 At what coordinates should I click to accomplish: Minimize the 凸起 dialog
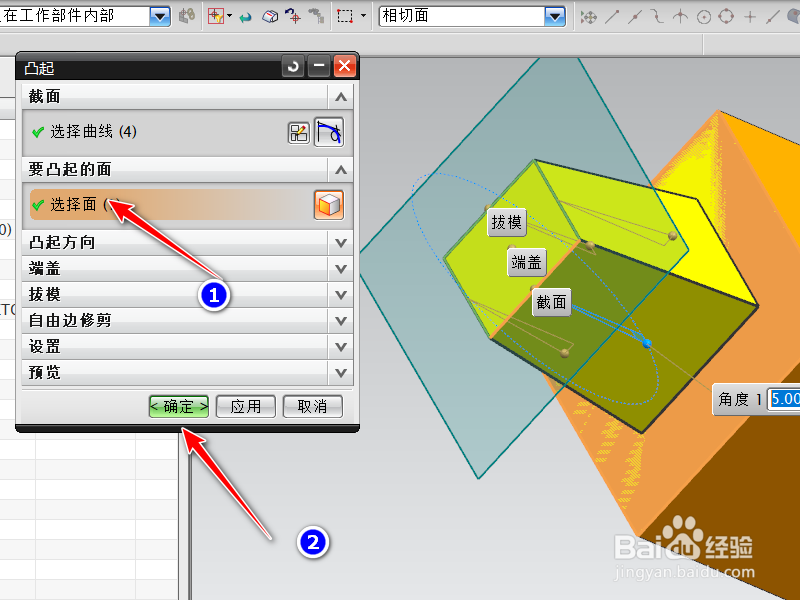tap(319, 66)
